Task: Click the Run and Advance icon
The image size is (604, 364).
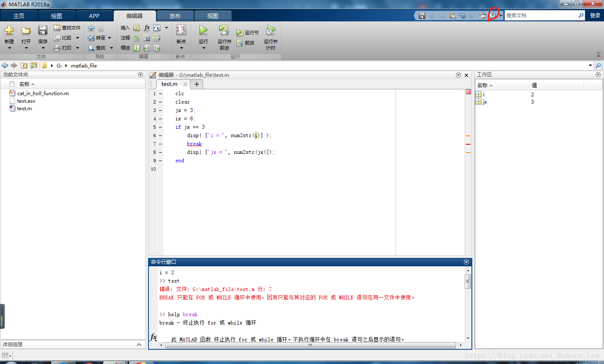Action: tap(224, 31)
